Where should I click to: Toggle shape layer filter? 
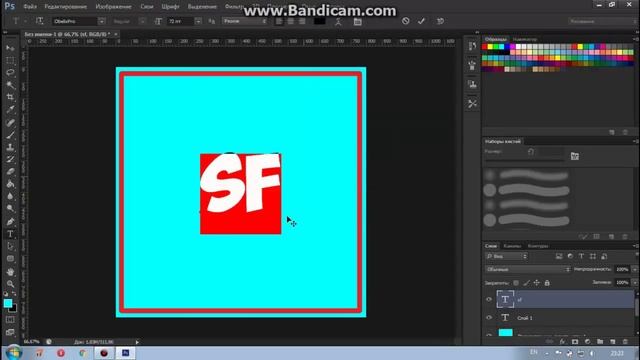593,256
